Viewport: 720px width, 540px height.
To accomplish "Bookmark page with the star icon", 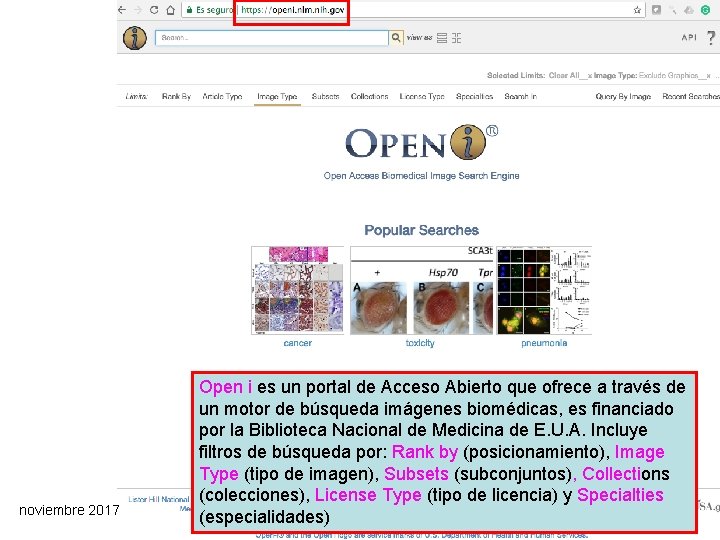I will (637, 10).
